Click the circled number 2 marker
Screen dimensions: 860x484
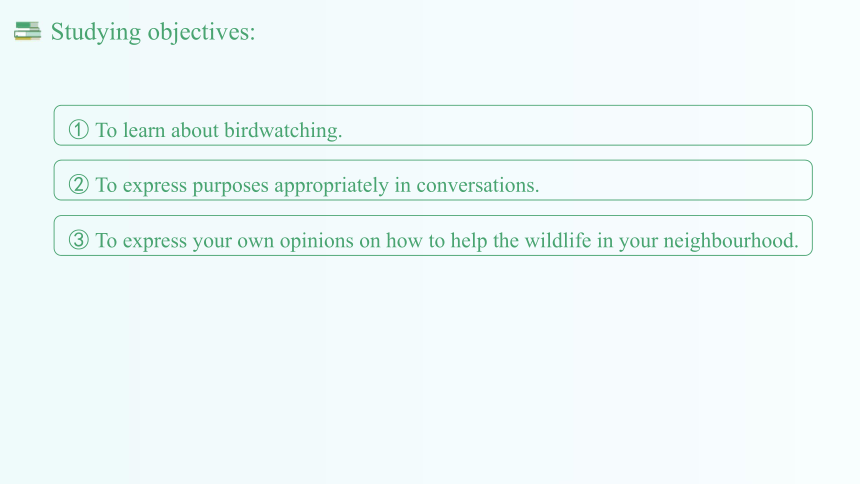coord(78,185)
